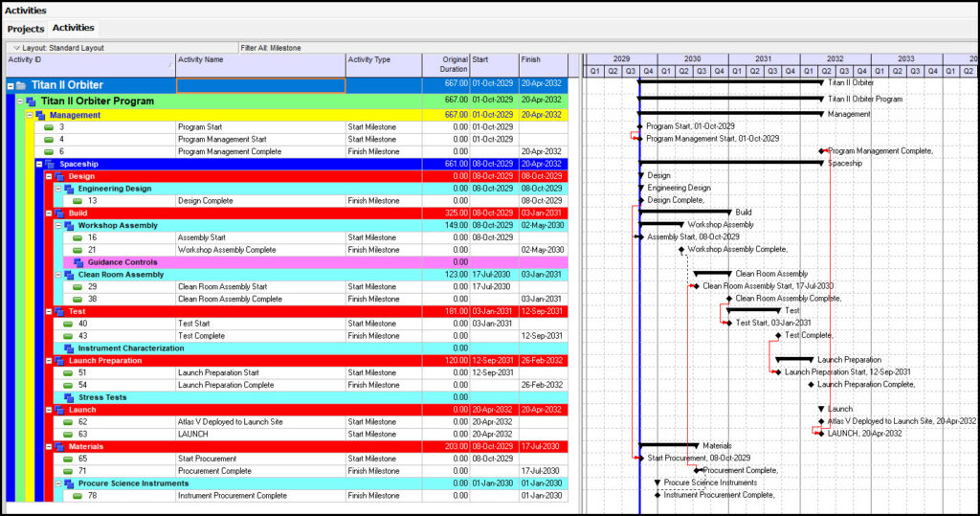Click activity icon for ID 62
Screen dimensions: 980x516
coord(68,421)
